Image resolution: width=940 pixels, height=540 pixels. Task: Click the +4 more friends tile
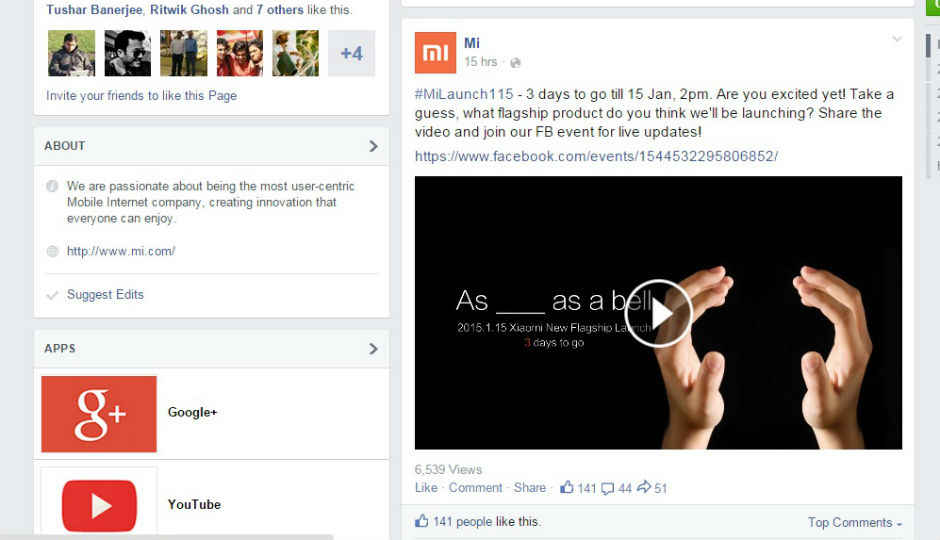(351, 53)
